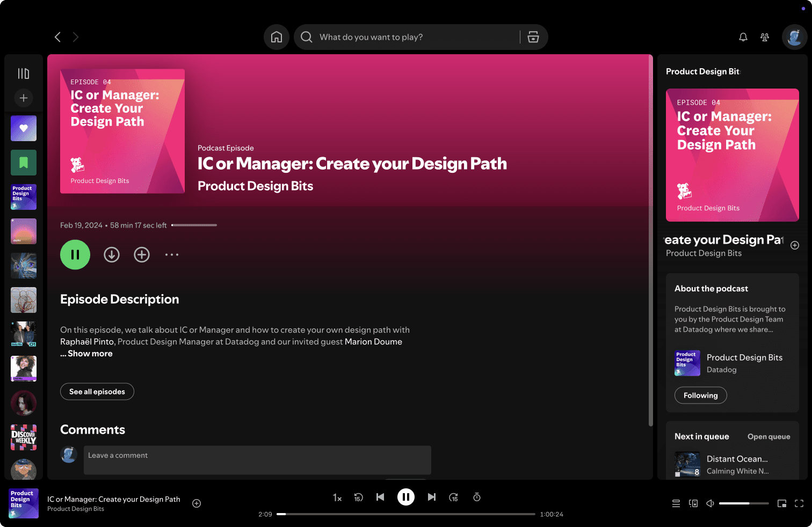Open Raphaël Pinto link in description

pos(87,342)
